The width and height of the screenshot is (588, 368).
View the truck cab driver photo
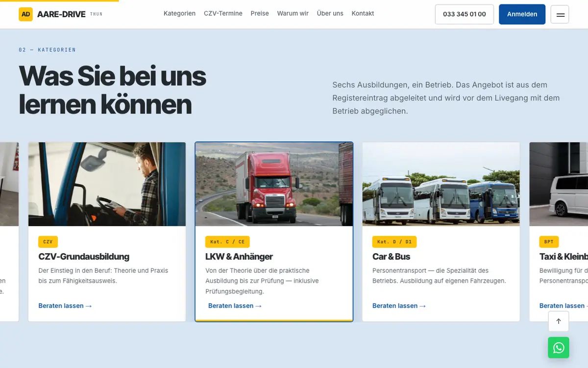point(107,184)
